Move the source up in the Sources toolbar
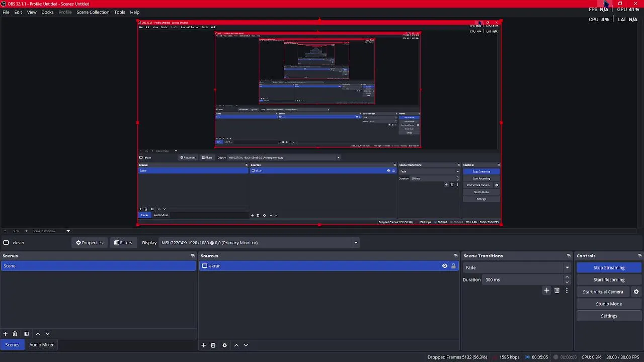Viewport: 644px width, 362px height. [236, 345]
